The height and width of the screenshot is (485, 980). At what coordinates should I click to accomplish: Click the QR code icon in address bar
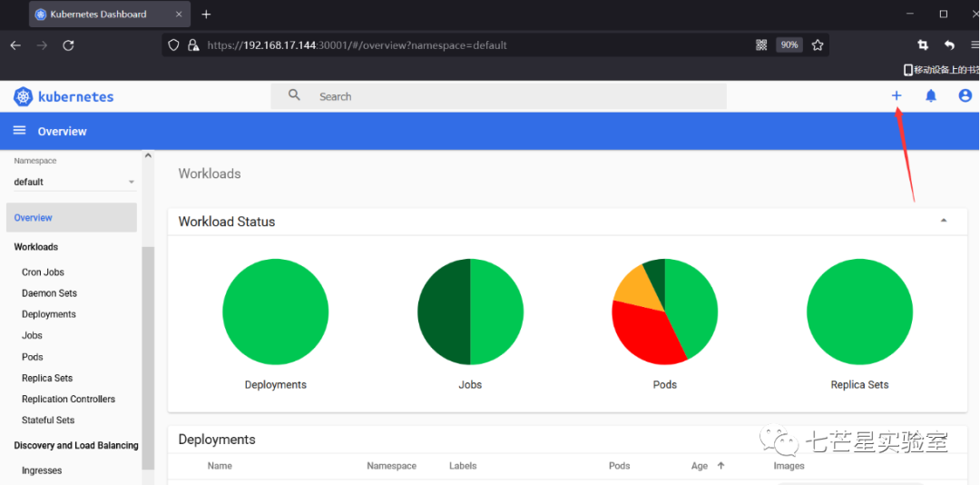(x=761, y=45)
